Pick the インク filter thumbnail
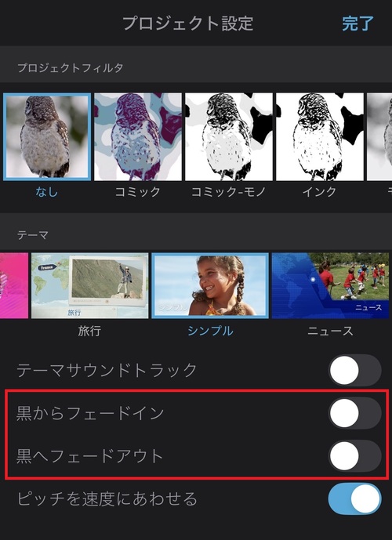 point(320,136)
